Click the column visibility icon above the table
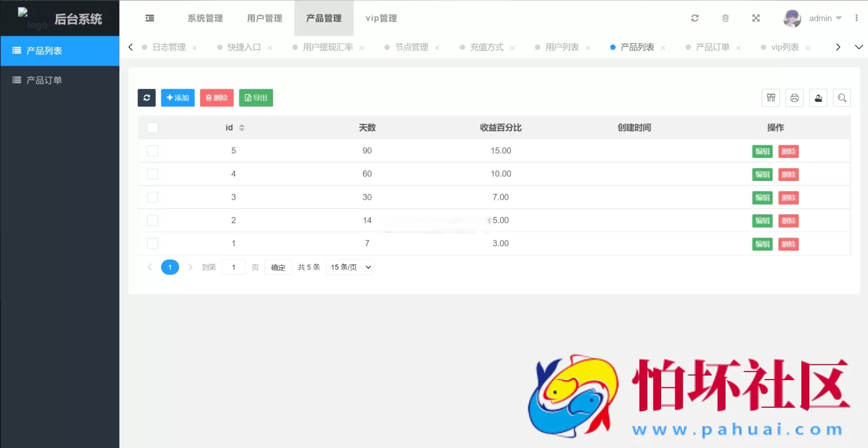This screenshot has width=868, height=448. click(x=770, y=97)
